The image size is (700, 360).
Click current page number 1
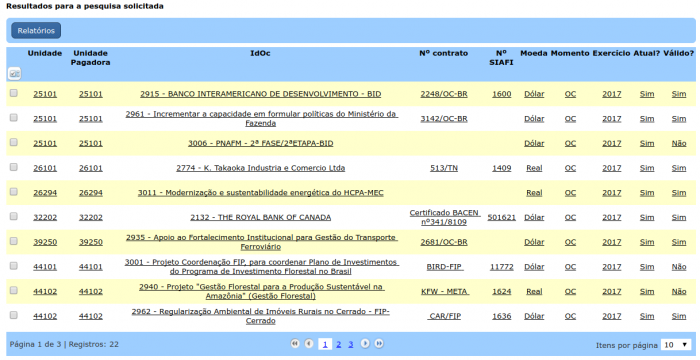(x=325, y=344)
